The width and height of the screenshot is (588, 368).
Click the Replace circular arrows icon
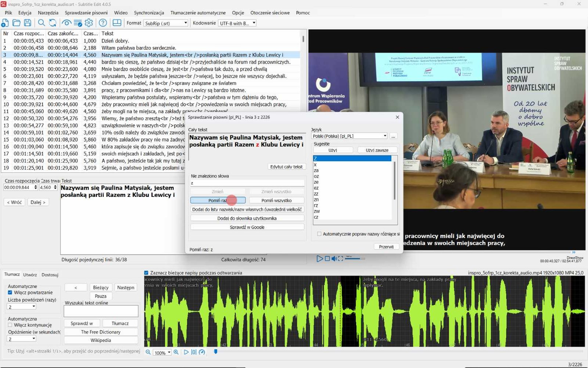[x=53, y=23]
